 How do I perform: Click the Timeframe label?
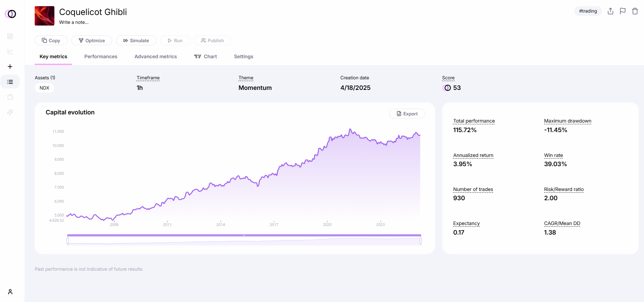click(x=148, y=78)
